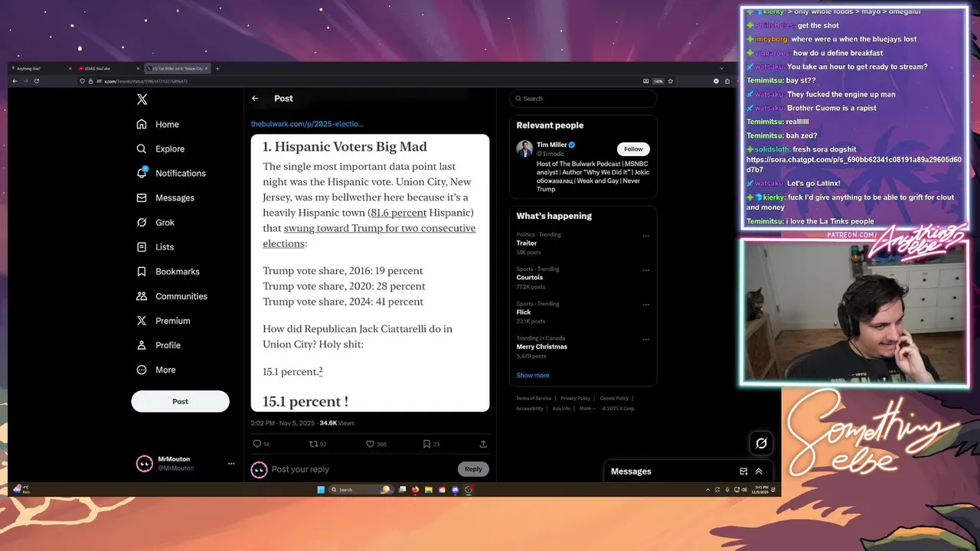Open Bookmarks in the sidebar
980x551 pixels.
coord(168,271)
